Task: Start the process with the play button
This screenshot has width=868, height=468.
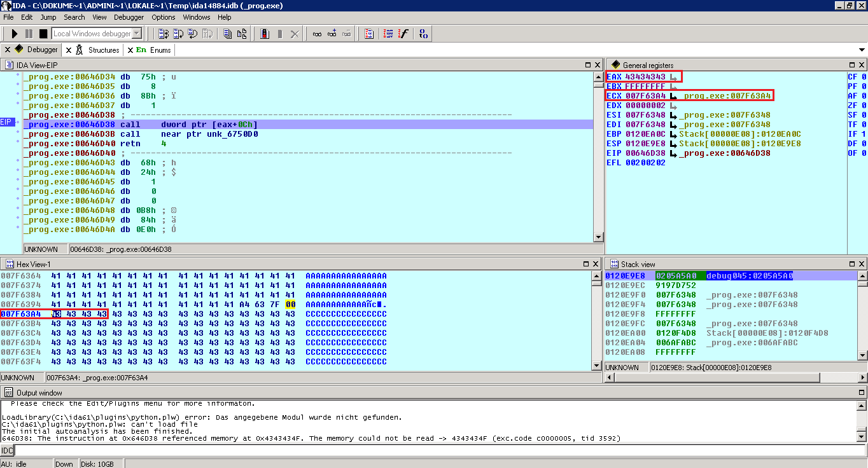Action: (15, 34)
